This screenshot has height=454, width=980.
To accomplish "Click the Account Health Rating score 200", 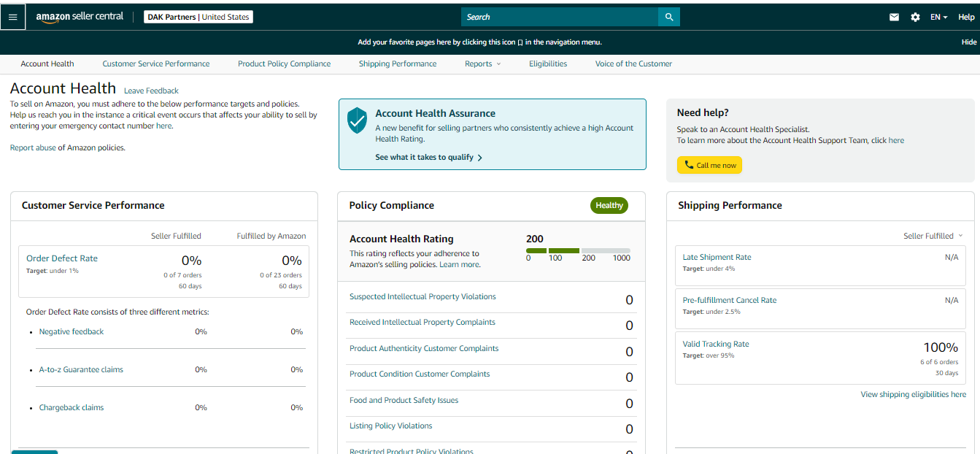I will (x=535, y=239).
